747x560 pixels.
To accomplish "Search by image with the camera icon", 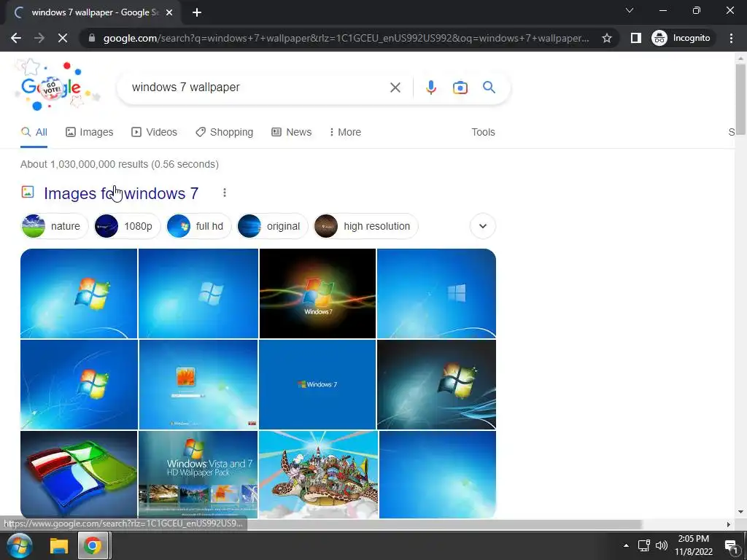I will click(460, 87).
